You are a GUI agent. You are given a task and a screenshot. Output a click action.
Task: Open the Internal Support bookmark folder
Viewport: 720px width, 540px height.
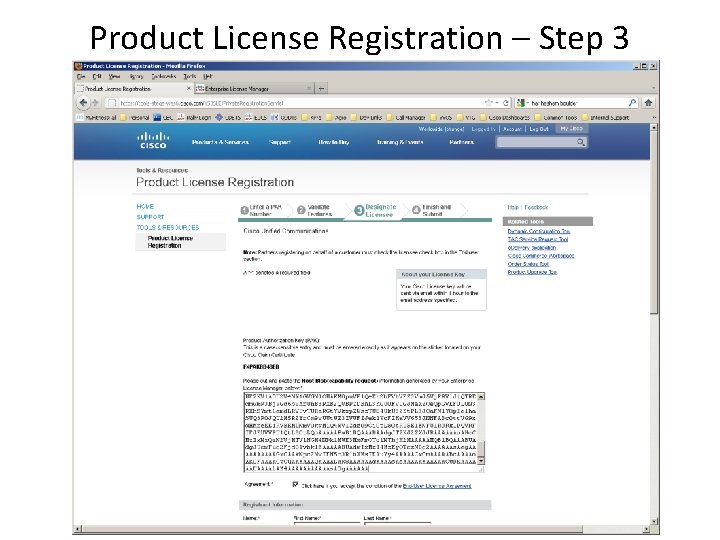(606, 118)
